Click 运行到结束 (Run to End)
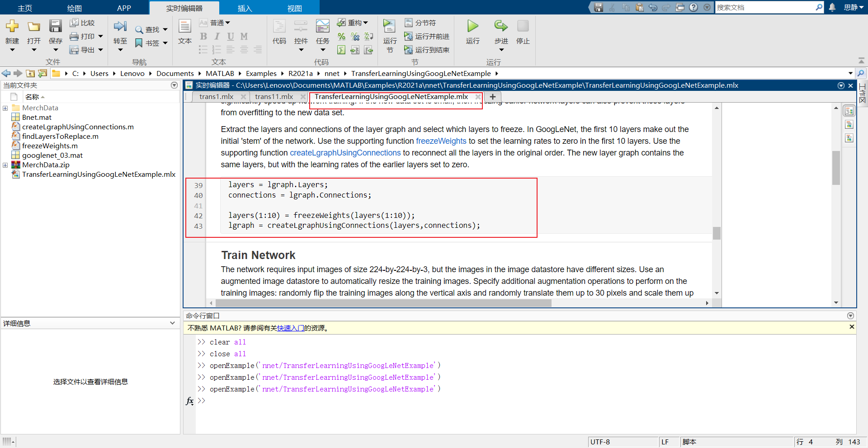Viewport: 868px width, 448px height. coord(427,50)
